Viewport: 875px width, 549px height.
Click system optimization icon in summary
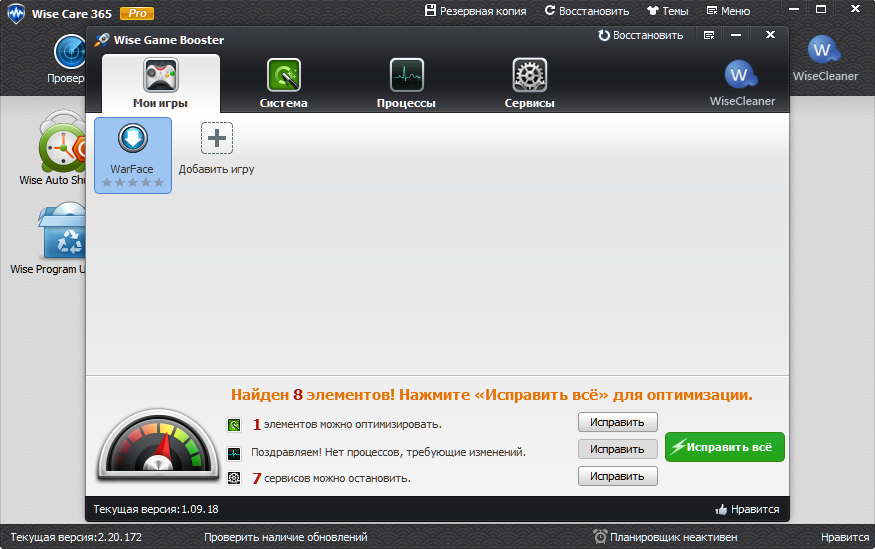pyautogui.click(x=234, y=425)
